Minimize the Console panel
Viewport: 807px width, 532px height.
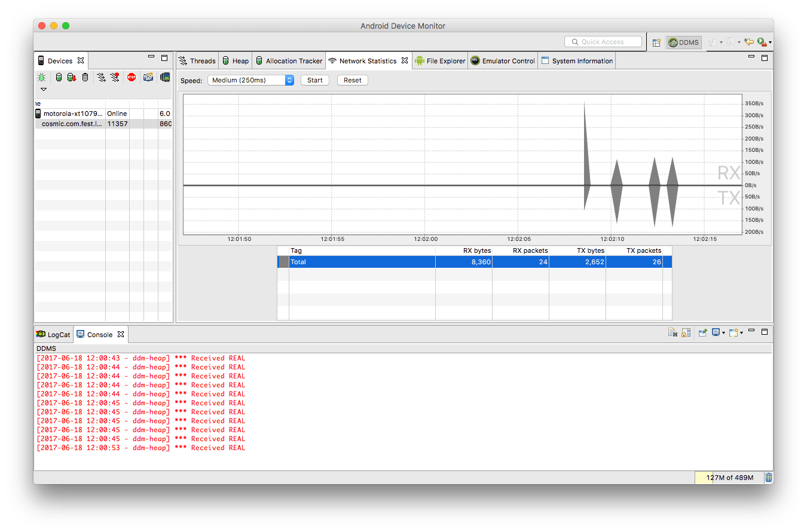click(752, 331)
